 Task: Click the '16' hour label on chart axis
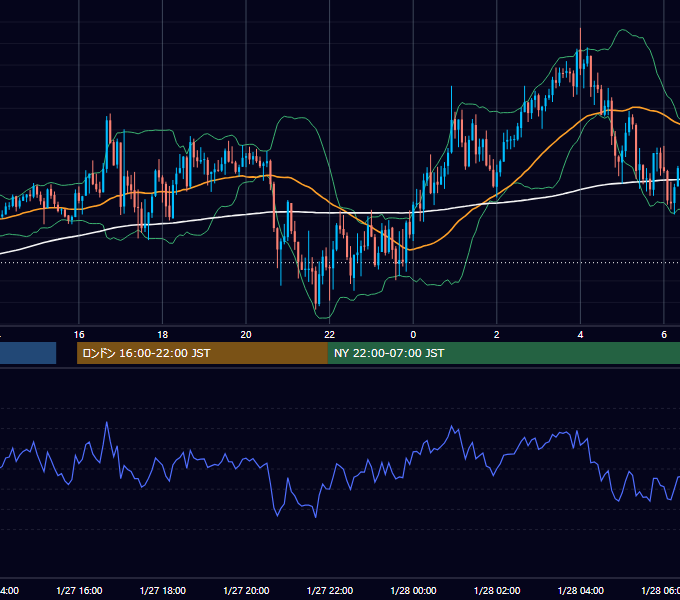click(x=79, y=335)
